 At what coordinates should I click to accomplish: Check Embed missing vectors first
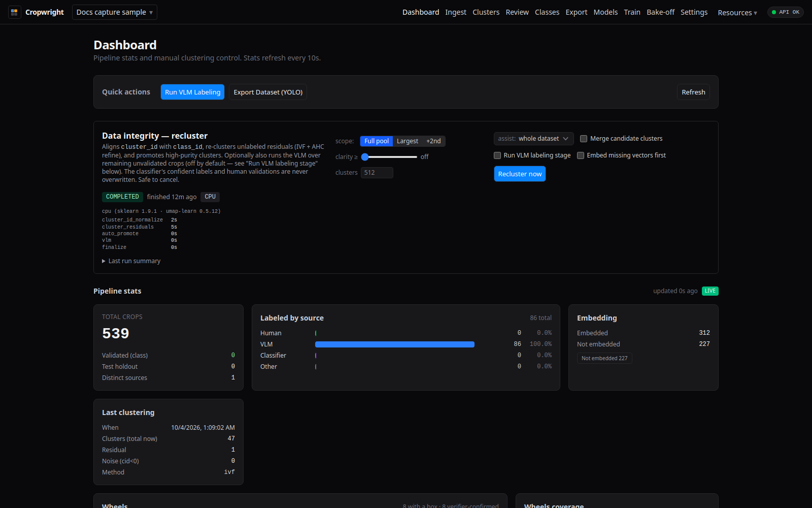click(581, 155)
